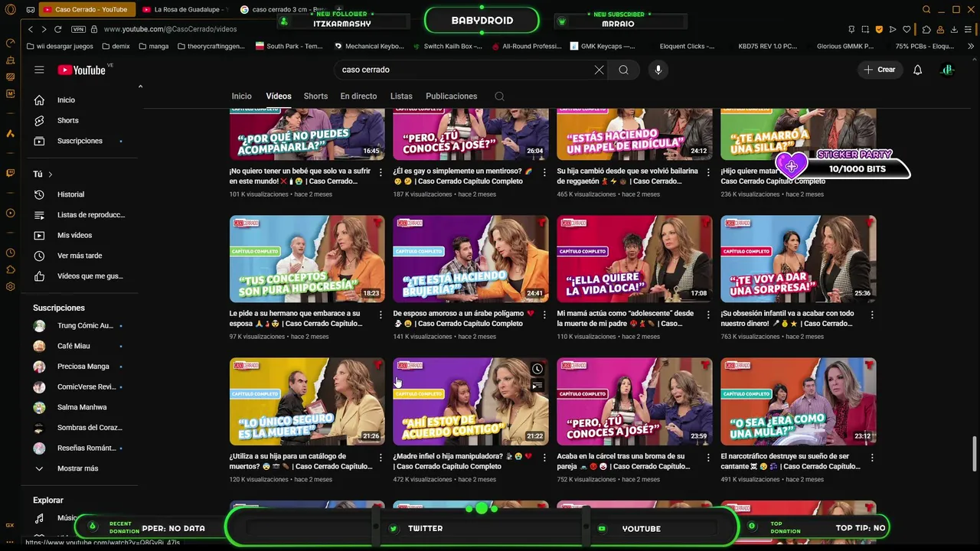Switch to the channel's En directo tab

(358, 96)
